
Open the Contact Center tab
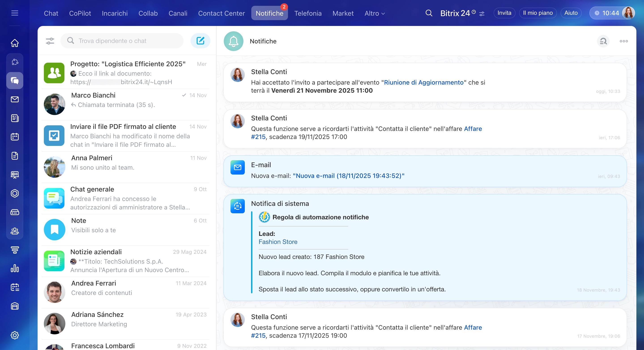pos(221,13)
